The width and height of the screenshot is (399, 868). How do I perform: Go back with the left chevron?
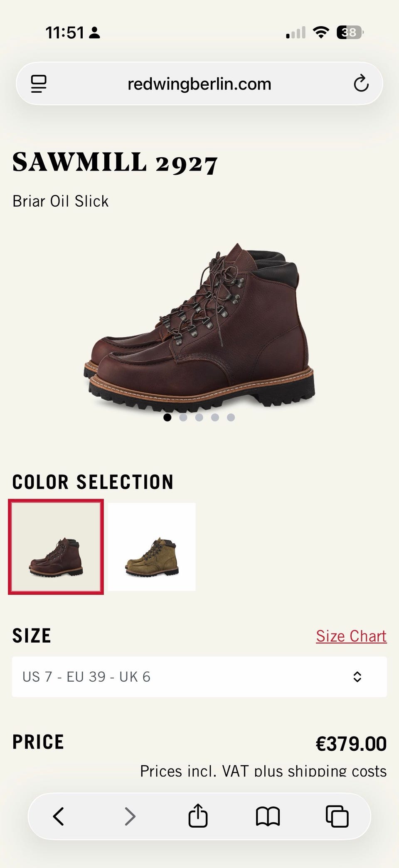pyautogui.click(x=59, y=816)
